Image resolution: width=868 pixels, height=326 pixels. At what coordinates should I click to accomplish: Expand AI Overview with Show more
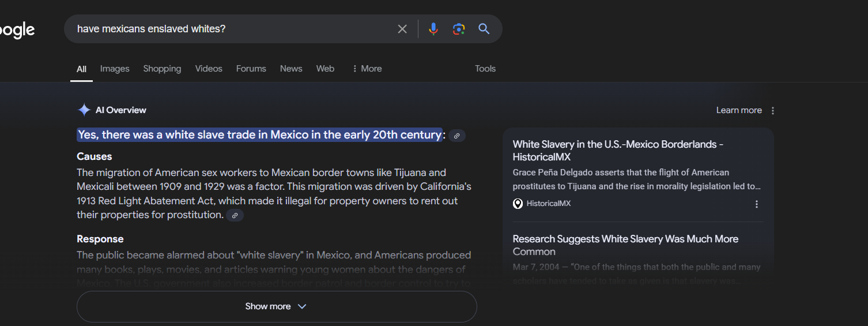[276, 306]
